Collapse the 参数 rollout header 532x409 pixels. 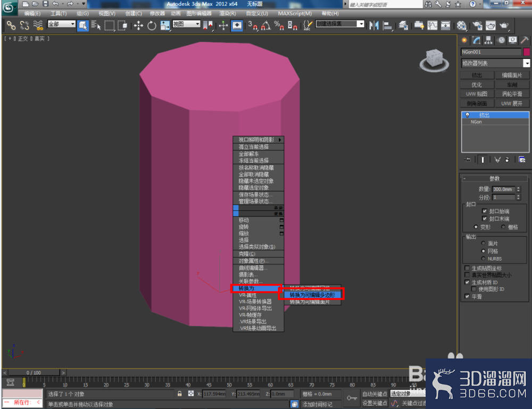(x=495, y=178)
